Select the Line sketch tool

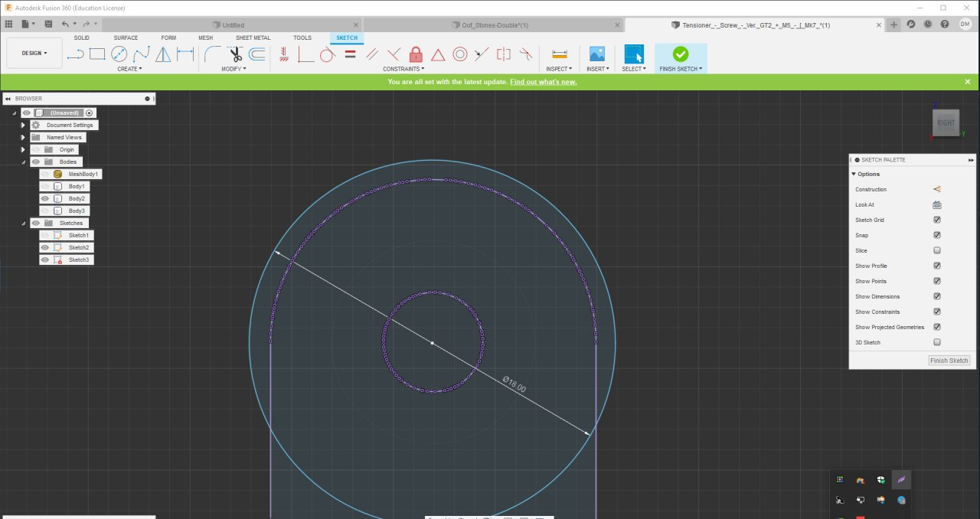click(x=75, y=54)
